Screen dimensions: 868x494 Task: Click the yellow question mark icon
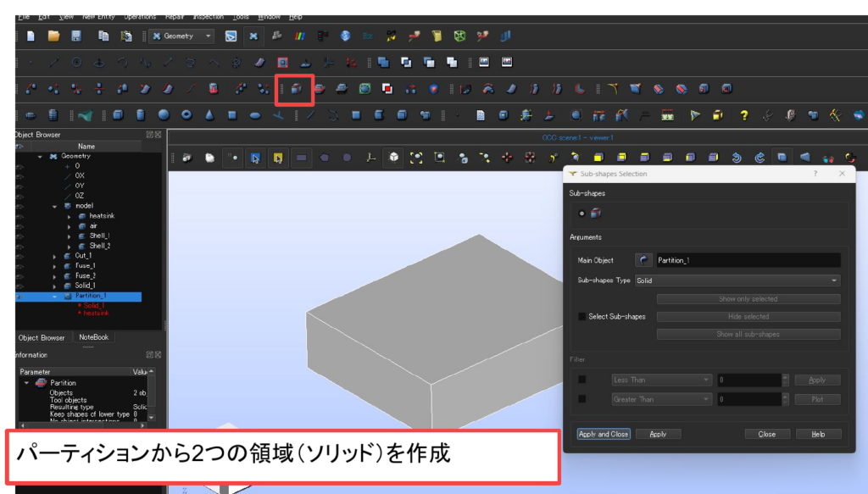[x=743, y=115]
